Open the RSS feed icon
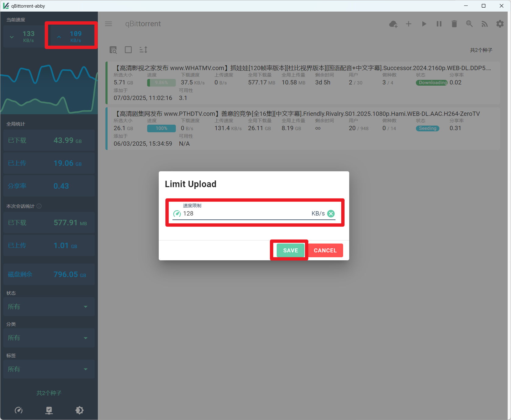Viewport: 511px width, 420px height. point(485,24)
